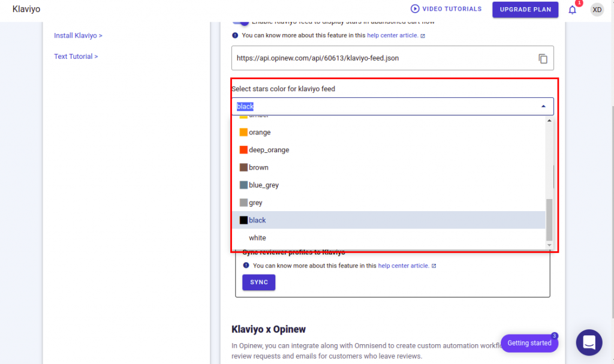Screen dimensions: 614x364
Task: Click info icon in the Sync reviewer profiles section
Action: pyautogui.click(x=246, y=265)
